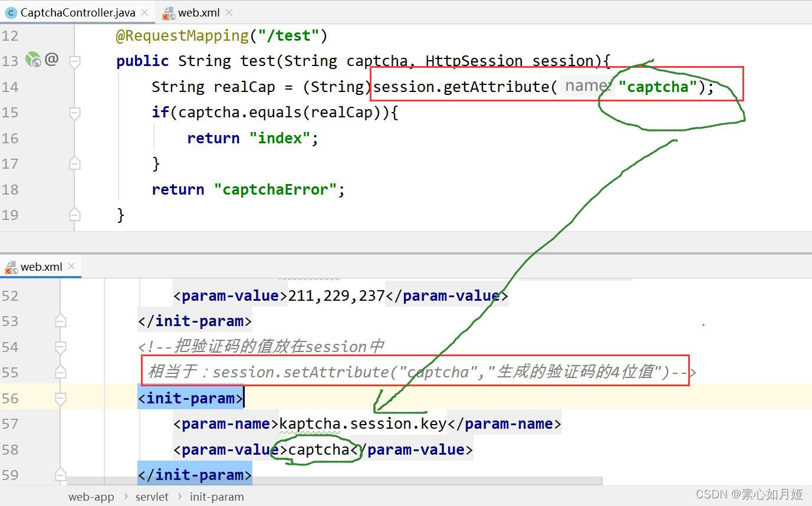Click the XML file icon on lower web.xml tab

[x=11, y=267]
